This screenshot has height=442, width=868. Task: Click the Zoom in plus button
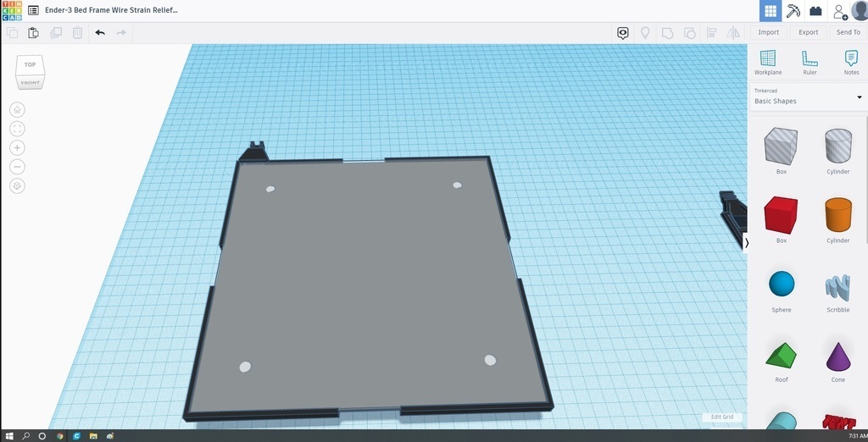17,147
